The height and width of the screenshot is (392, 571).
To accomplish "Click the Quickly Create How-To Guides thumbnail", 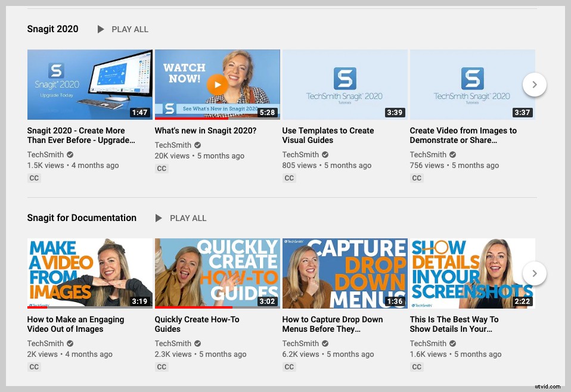I will pos(217,273).
